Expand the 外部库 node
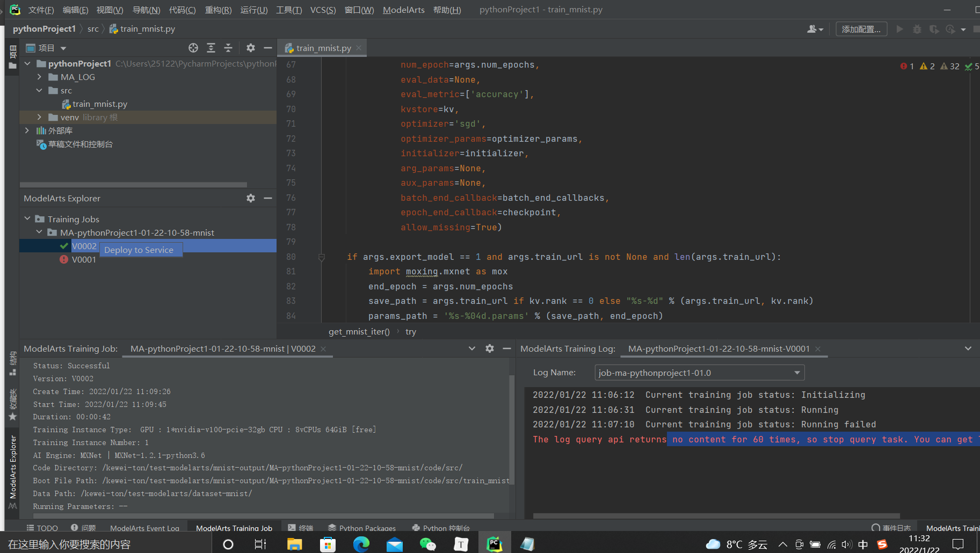This screenshot has height=553, width=980. point(27,130)
